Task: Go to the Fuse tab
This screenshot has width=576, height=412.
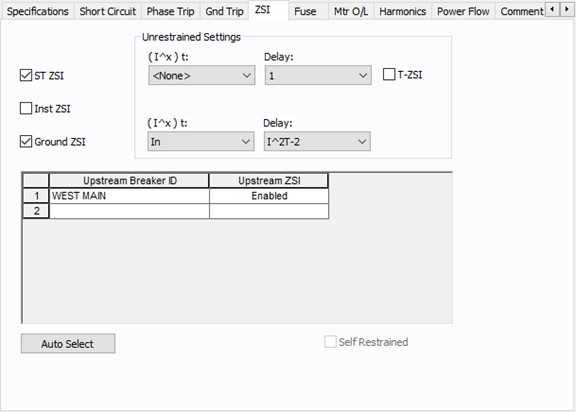Action: click(305, 11)
